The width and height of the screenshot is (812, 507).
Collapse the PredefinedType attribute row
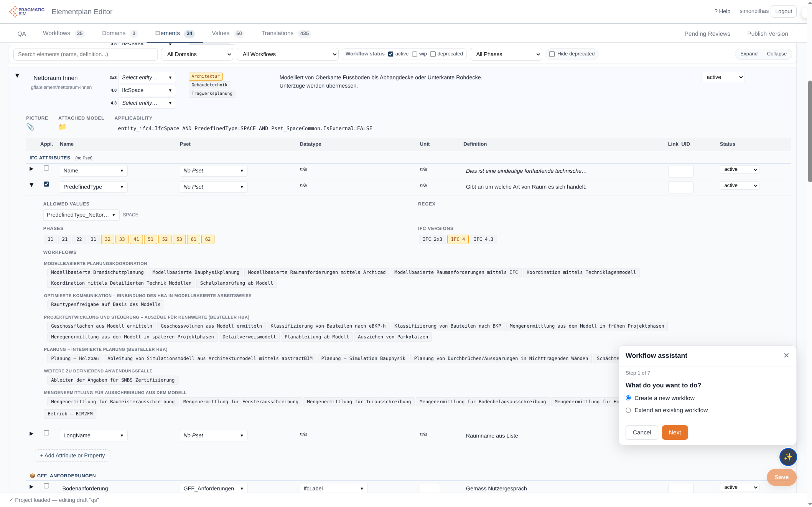pyautogui.click(x=32, y=185)
